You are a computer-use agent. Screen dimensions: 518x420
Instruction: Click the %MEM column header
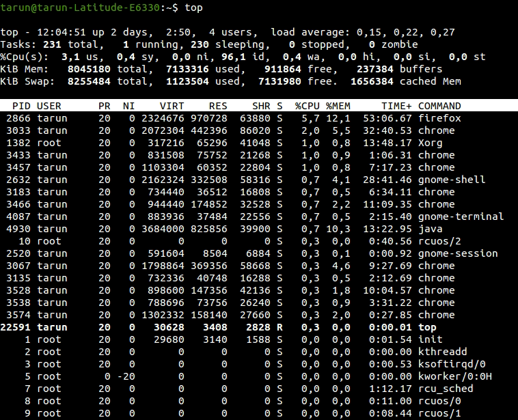tap(338, 106)
